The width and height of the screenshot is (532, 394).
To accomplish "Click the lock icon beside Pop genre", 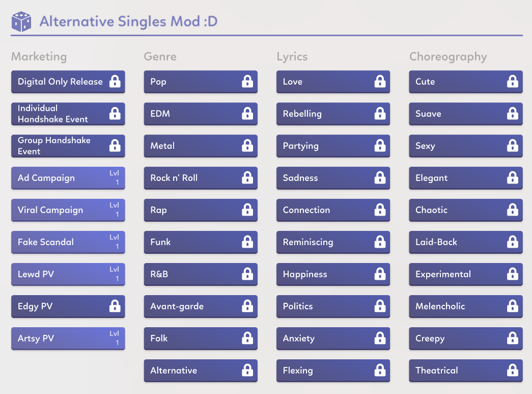I will click(x=247, y=82).
